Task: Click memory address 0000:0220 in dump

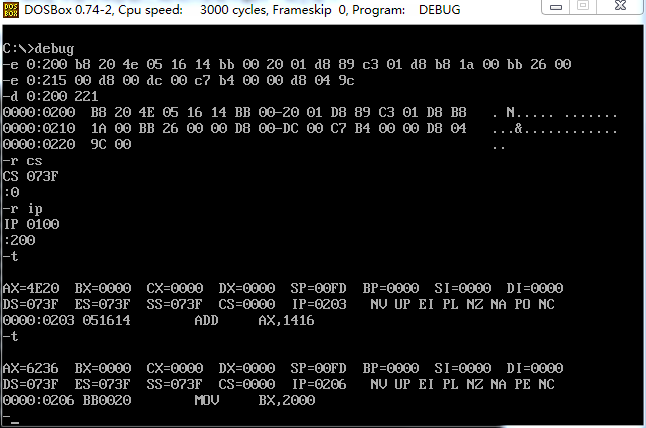Action: [39, 144]
